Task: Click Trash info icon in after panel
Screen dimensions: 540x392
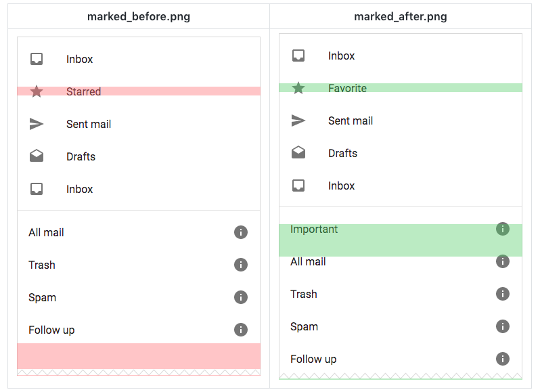Action: pos(502,294)
